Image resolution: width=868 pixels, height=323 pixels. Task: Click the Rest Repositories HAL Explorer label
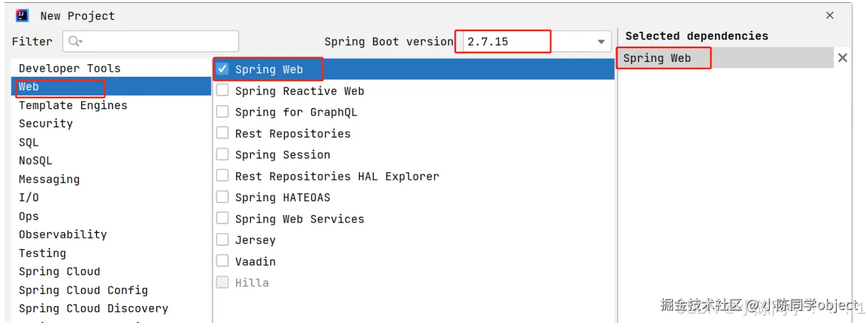click(x=338, y=177)
